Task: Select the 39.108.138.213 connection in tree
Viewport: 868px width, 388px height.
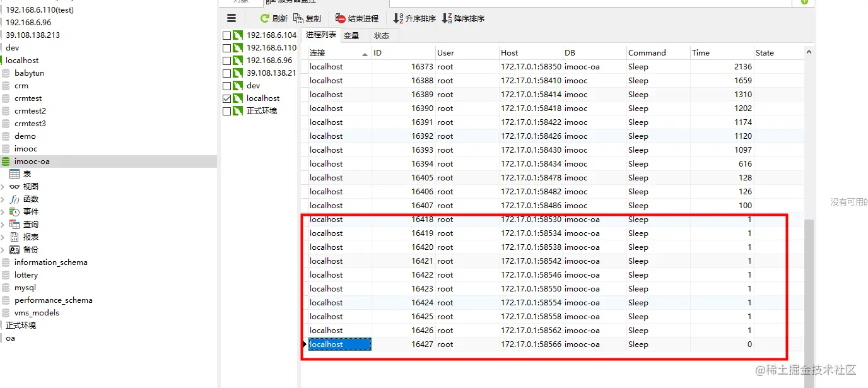Action: 33,35
